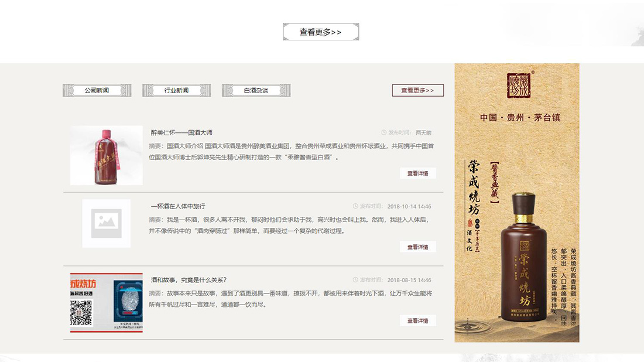This screenshot has width=644, height=362.
Task: Click the publish time 两天前
Action: (423, 133)
